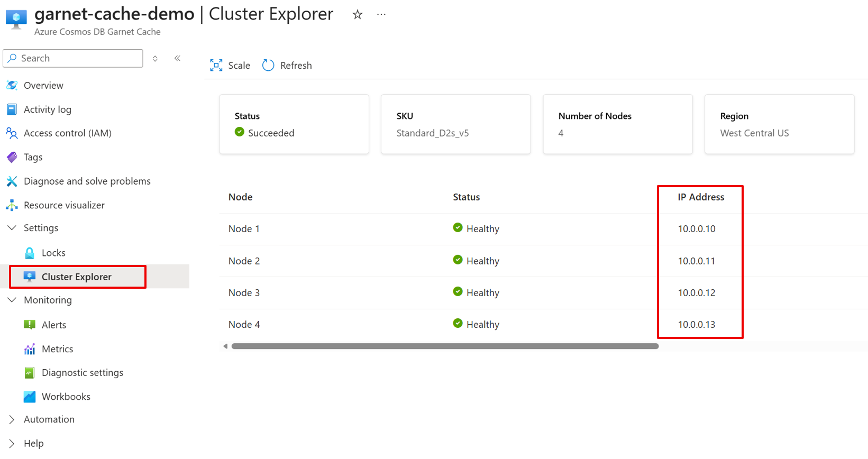Open Diagnostic settings menu item
Image resolution: width=868 pixels, height=459 pixels.
pos(83,373)
